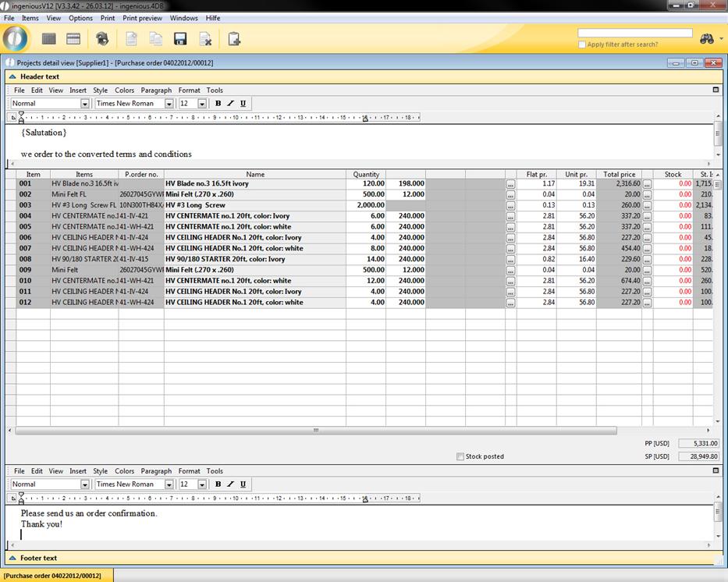728x582 pixels.
Task: Apply underline in header text editor
Action: coord(243,104)
